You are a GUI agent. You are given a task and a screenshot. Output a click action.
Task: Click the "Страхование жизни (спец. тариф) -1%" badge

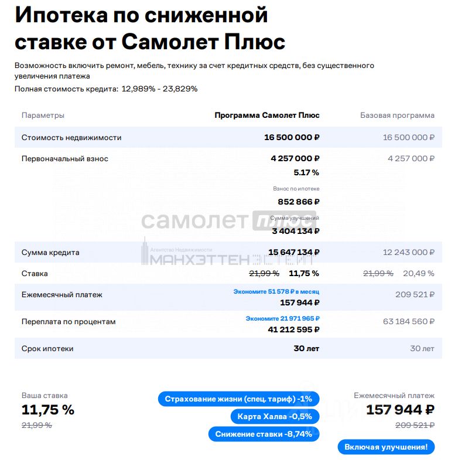click(239, 399)
